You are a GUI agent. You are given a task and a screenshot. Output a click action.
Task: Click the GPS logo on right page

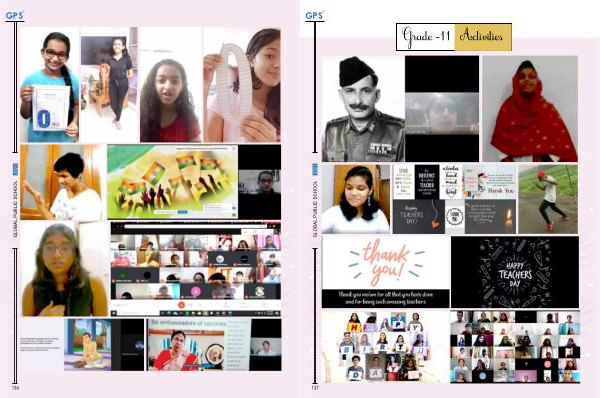coord(315,16)
